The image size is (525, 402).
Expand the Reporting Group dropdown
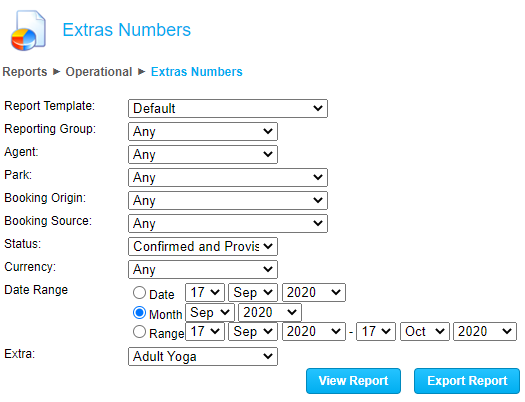click(203, 132)
